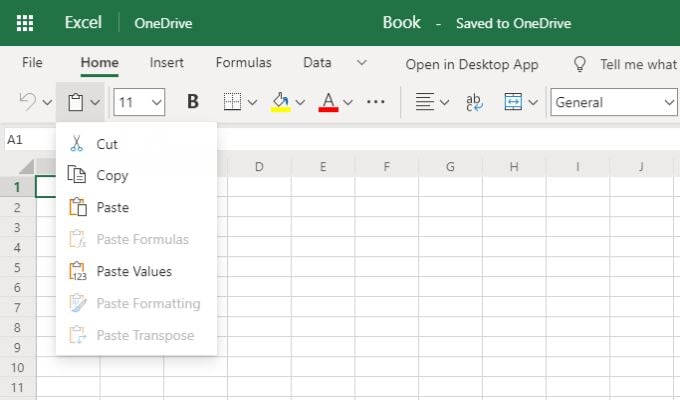Apply the yellow fill color
This screenshot has width=680, height=400.
point(281,101)
